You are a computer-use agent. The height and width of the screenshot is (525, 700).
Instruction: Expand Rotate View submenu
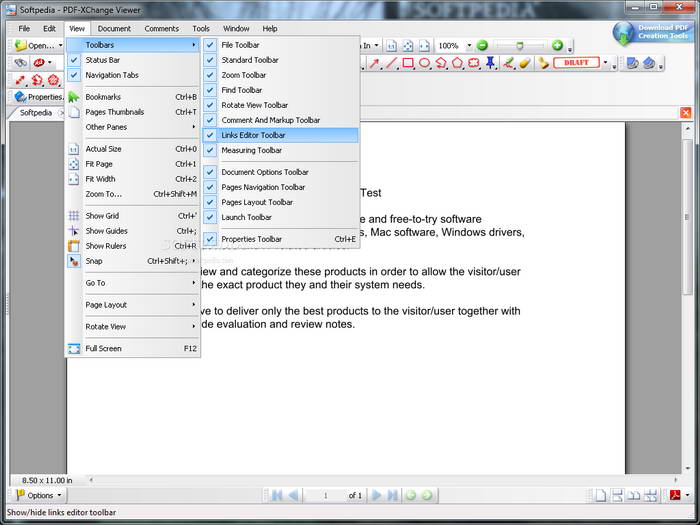pos(133,326)
